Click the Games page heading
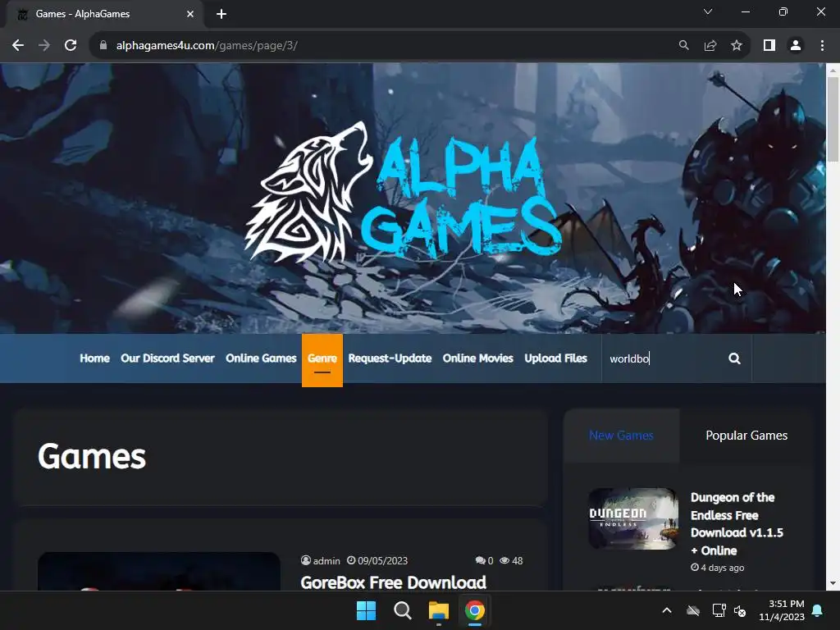This screenshot has height=630, width=840. point(92,456)
